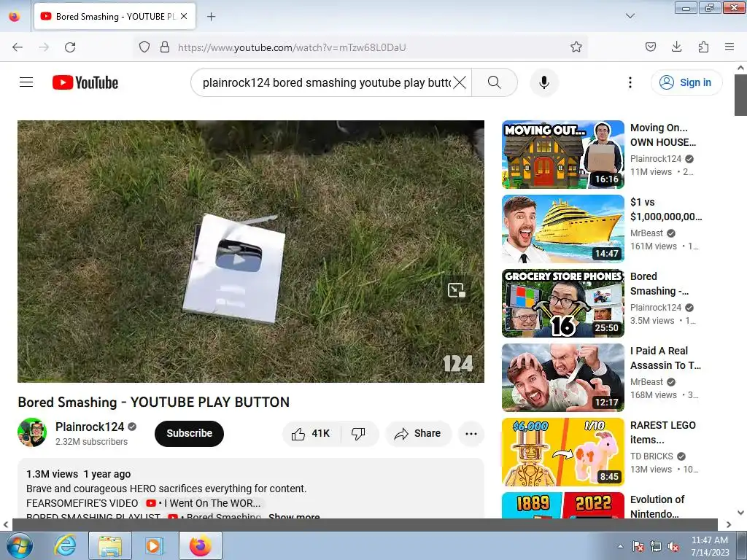747x560 pixels.
Task: Bookmark this page with the star icon
Action: (x=576, y=47)
